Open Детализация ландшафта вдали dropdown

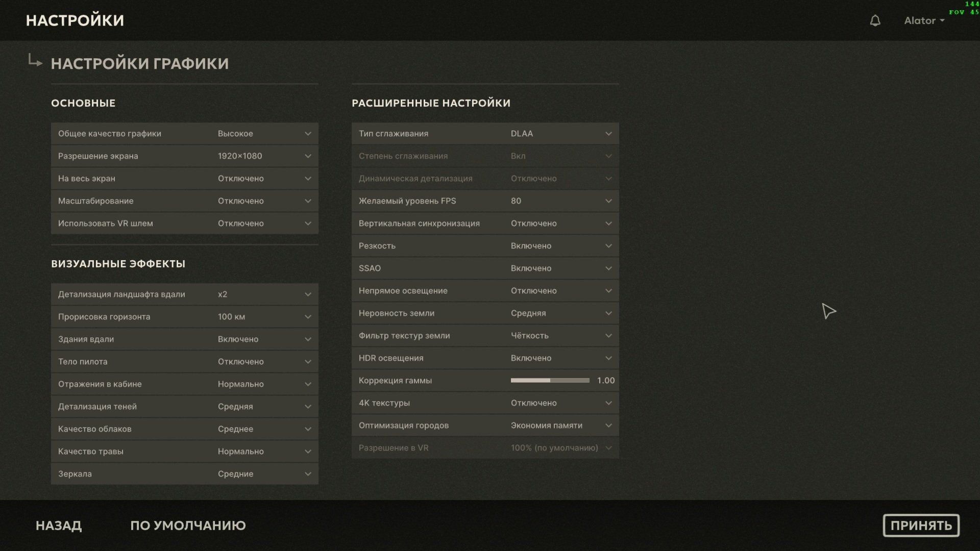coord(185,294)
